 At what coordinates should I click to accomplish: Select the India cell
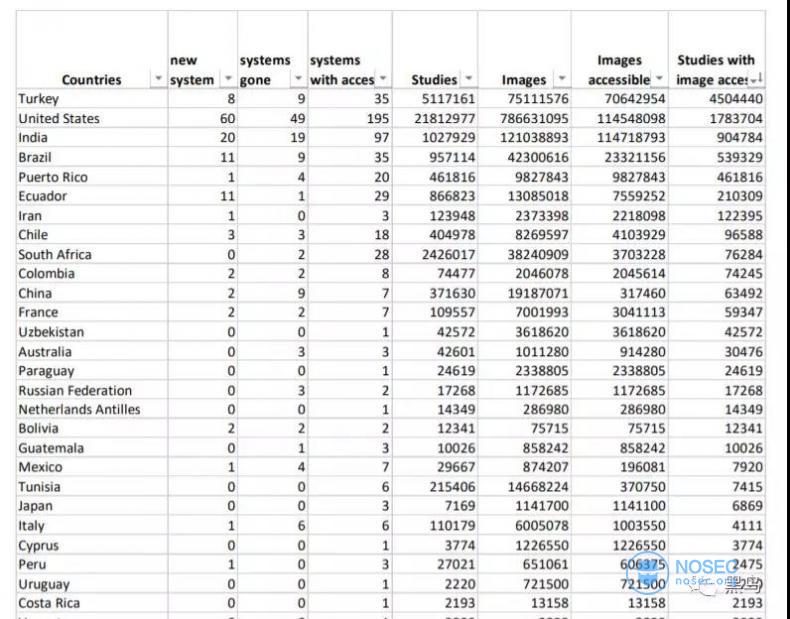point(92,137)
